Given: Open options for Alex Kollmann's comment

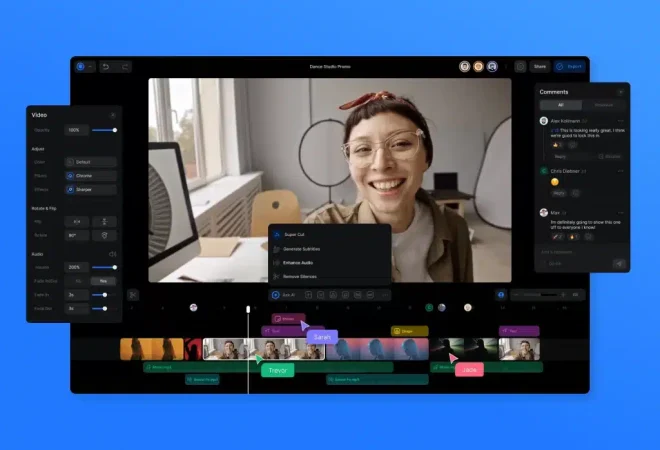Looking at the screenshot, I should 620,121.
